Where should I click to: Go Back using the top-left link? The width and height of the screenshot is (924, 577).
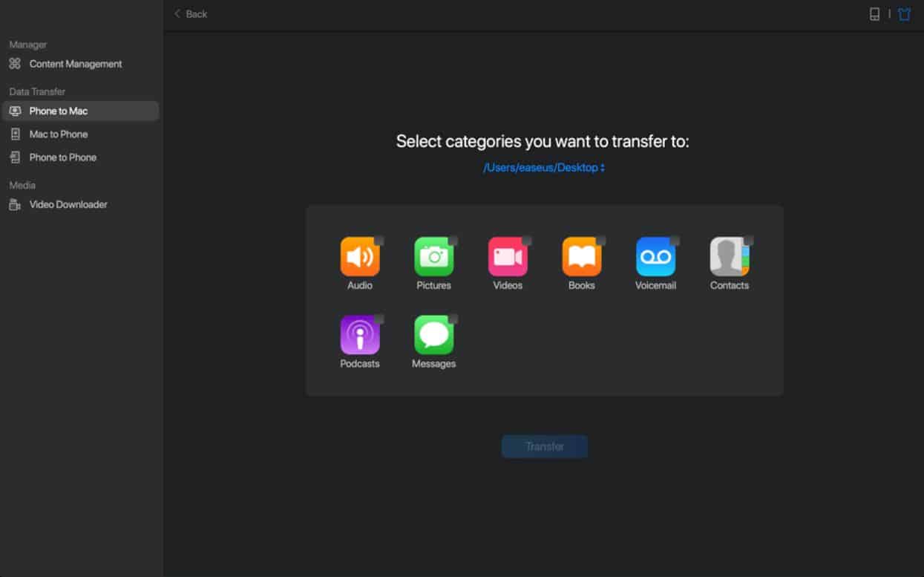191,14
